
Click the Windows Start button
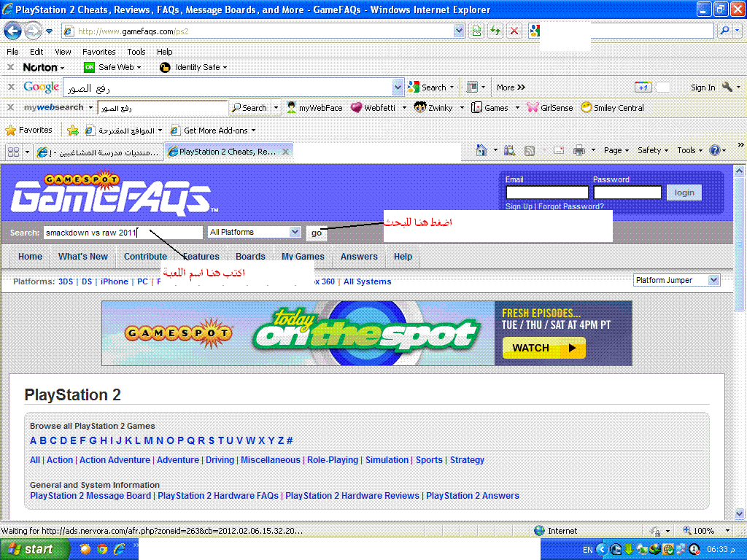click(x=34, y=549)
